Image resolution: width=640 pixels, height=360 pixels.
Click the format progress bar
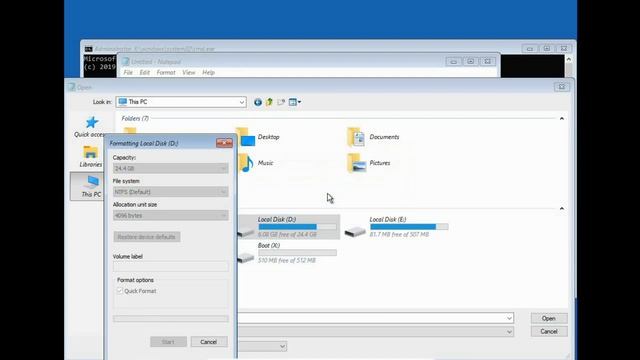point(171,319)
